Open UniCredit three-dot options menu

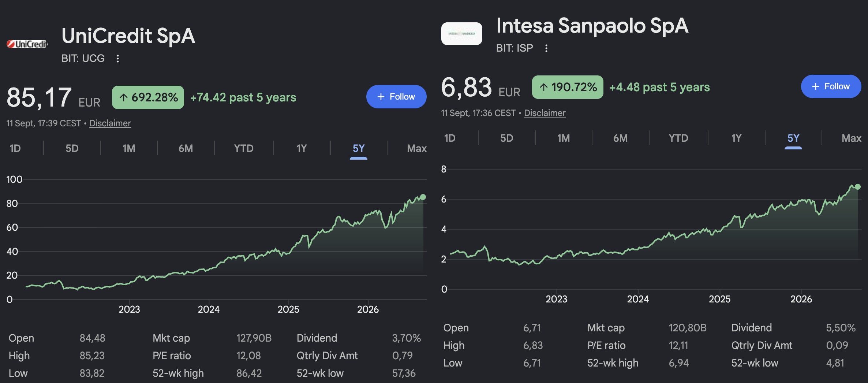117,59
